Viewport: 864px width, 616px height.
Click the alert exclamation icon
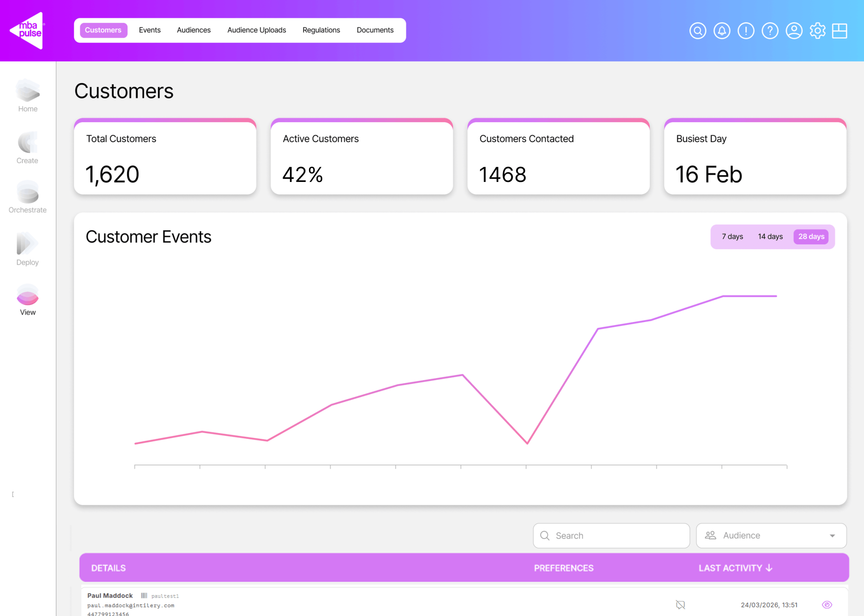(x=746, y=31)
